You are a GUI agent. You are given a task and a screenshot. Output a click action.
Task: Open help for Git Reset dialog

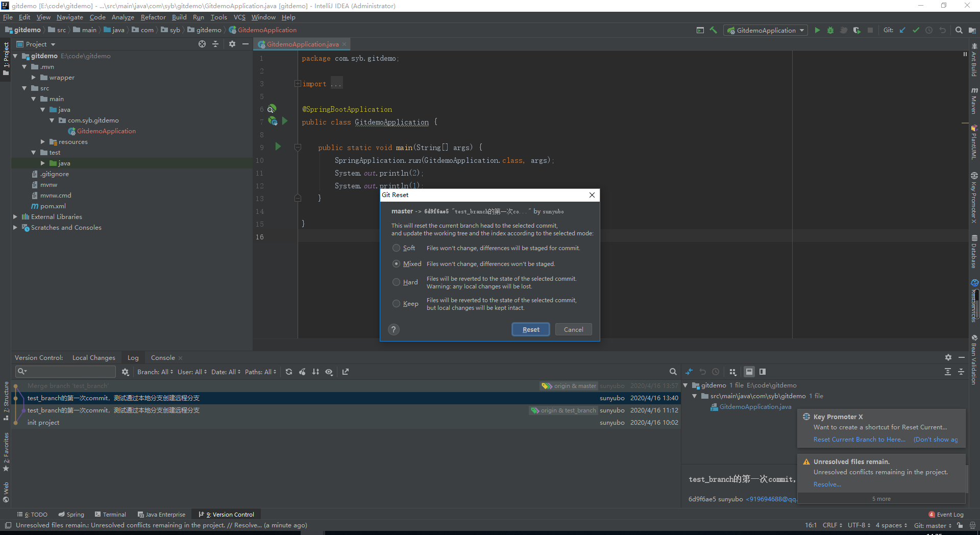[x=394, y=330]
